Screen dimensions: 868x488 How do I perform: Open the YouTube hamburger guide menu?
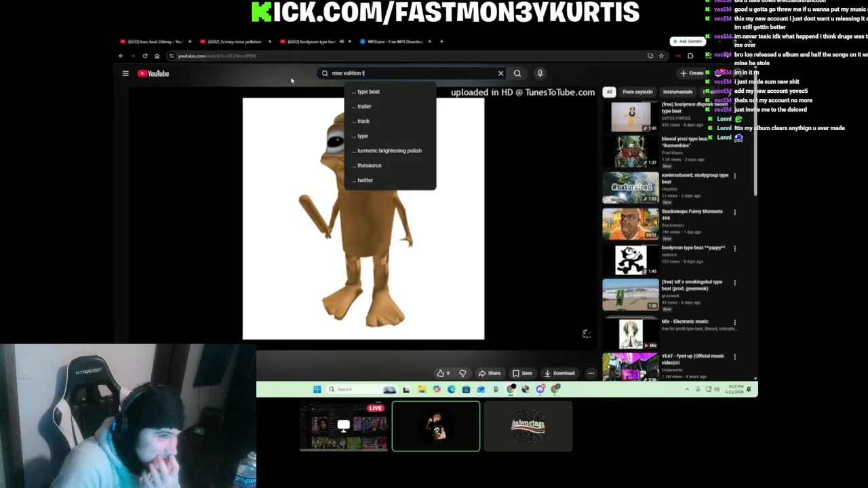click(x=125, y=73)
